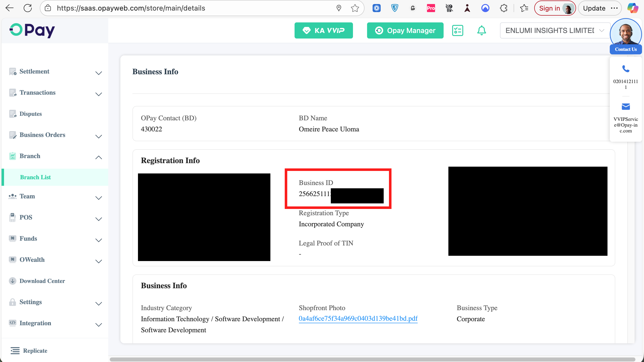Click the browser reload icon
This screenshot has width=644, height=362.
(x=28, y=8)
